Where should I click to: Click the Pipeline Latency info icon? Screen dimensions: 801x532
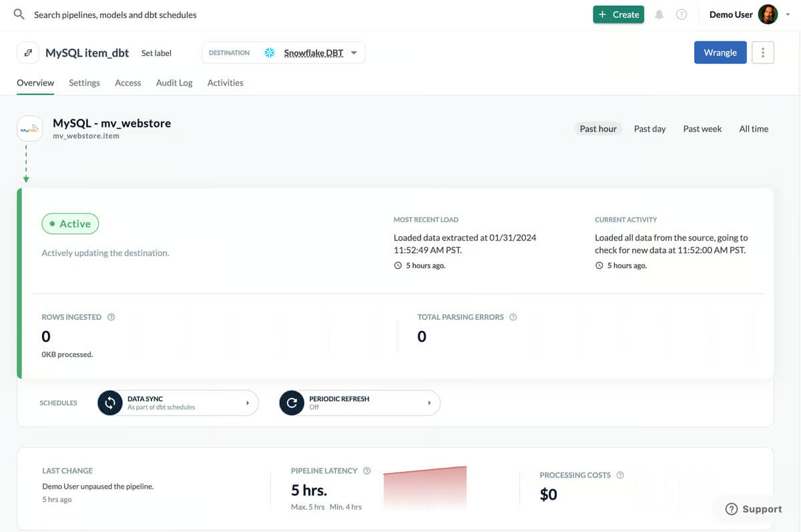pyautogui.click(x=366, y=471)
